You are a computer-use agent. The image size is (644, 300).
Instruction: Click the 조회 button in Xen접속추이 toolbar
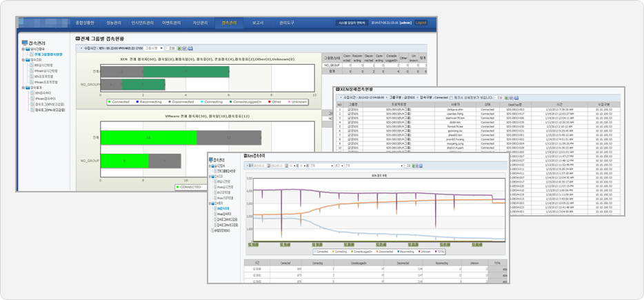[407, 166]
